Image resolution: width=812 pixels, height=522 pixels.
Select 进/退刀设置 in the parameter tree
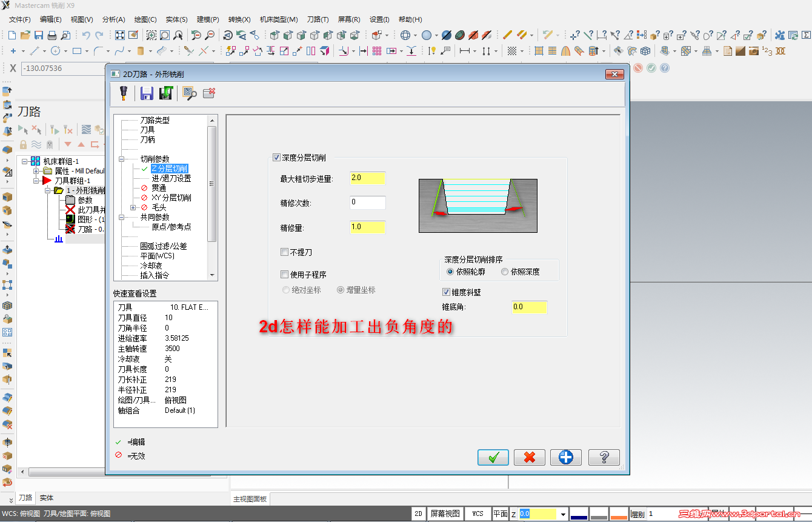171,178
